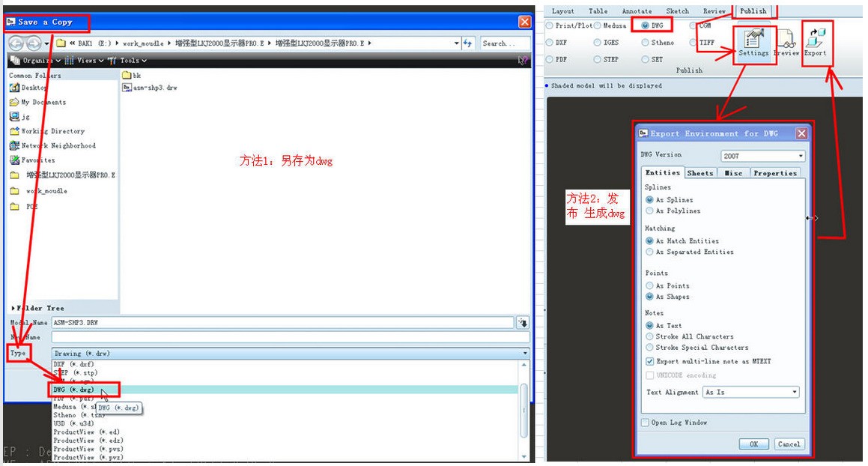The image size is (868, 466).
Task: Open the Publish Settings icon
Action: [x=753, y=43]
